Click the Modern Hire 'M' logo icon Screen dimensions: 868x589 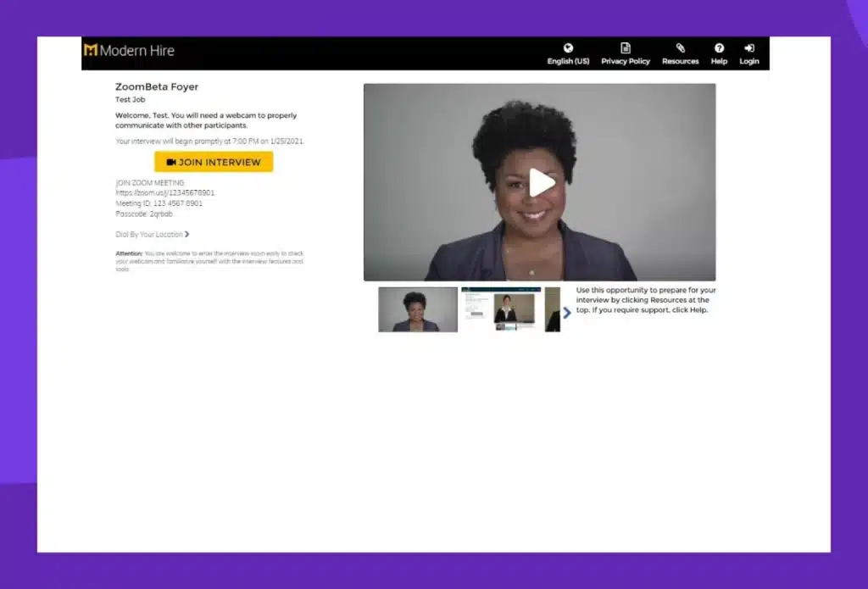pyautogui.click(x=91, y=50)
